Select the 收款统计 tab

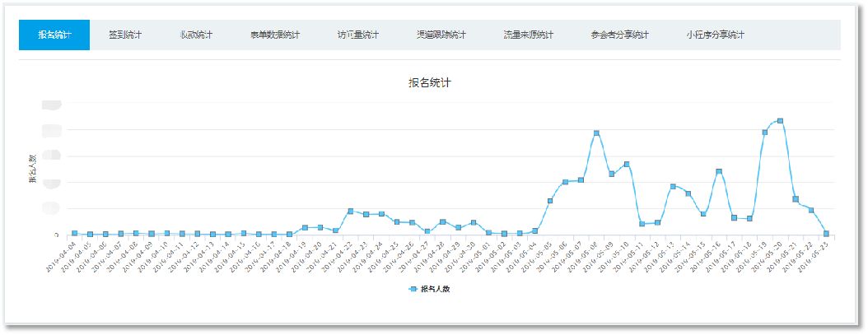[x=196, y=35]
